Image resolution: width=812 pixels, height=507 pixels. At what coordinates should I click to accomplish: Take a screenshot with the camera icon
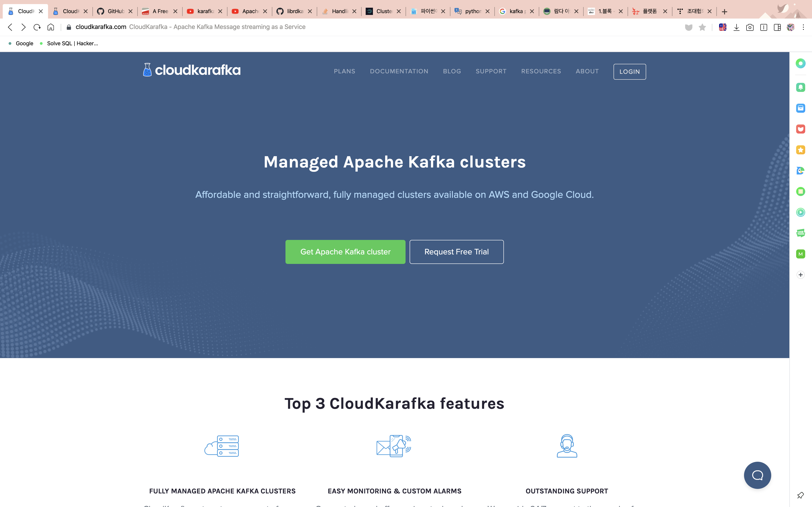click(x=750, y=27)
